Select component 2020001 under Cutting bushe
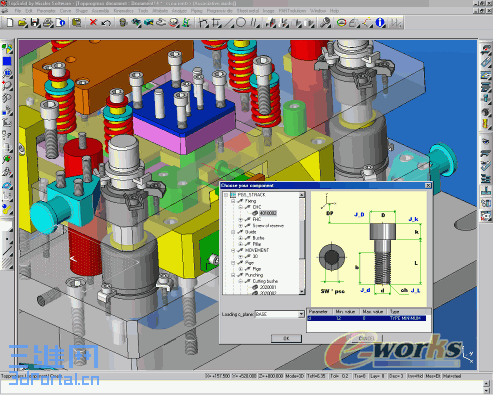 pos(268,287)
